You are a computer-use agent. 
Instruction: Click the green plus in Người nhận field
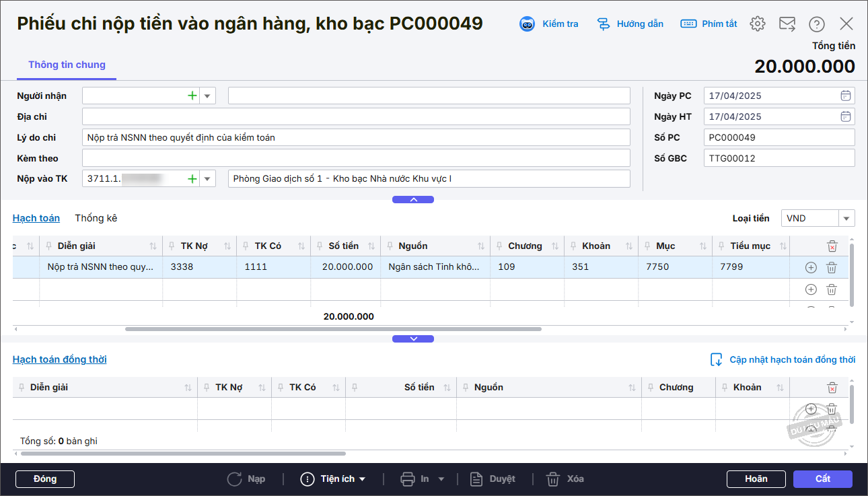click(x=192, y=96)
